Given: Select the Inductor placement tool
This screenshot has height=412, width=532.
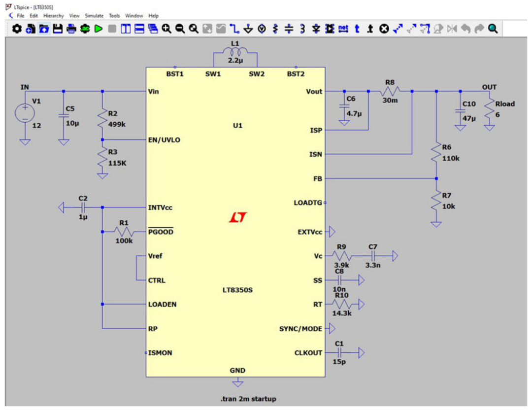Looking at the screenshot, I should 302,29.
